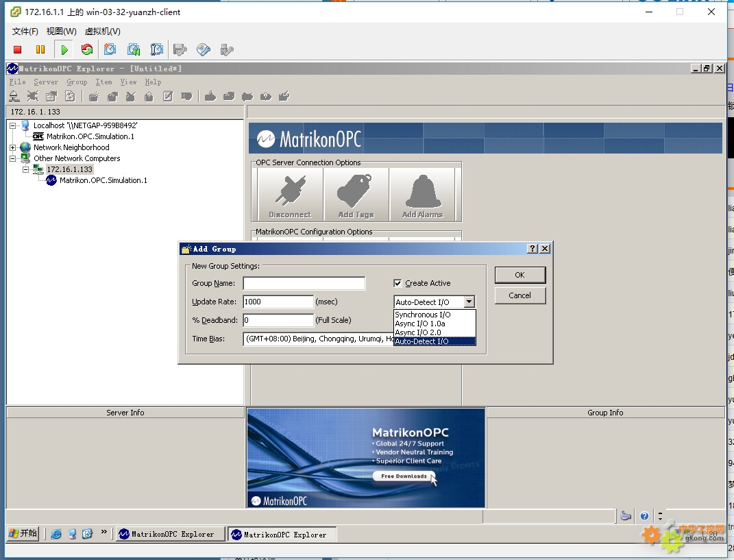Click the CD/DVD drive settings icon
734x560 pixels.
(203, 49)
